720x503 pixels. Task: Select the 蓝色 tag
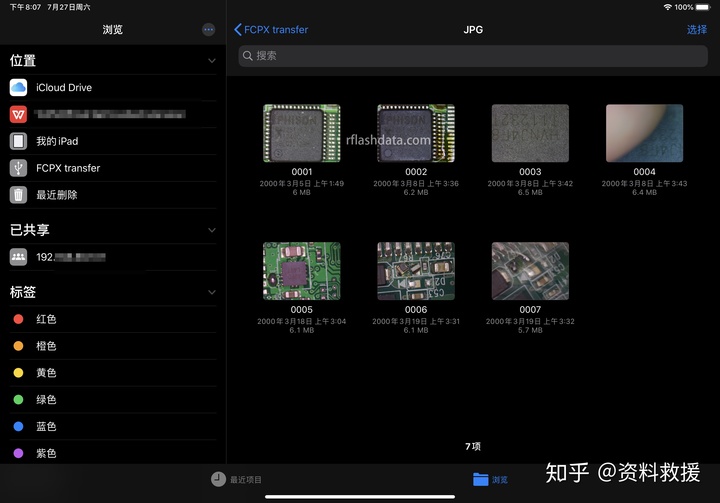pos(112,426)
